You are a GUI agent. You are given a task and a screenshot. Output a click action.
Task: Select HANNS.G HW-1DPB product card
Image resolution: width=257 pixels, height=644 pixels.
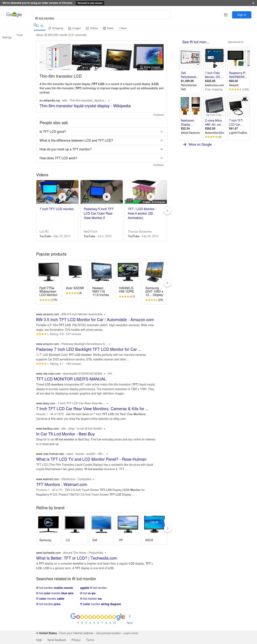pos(128,281)
